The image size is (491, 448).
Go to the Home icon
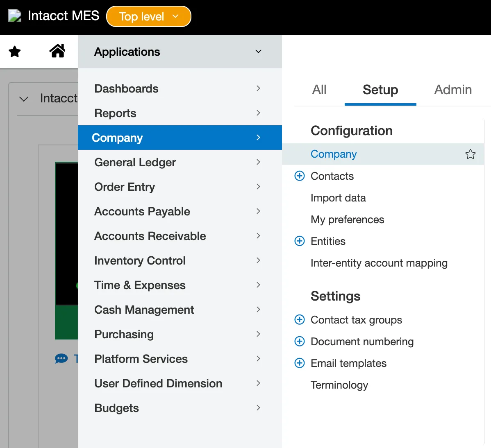[57, 51]
